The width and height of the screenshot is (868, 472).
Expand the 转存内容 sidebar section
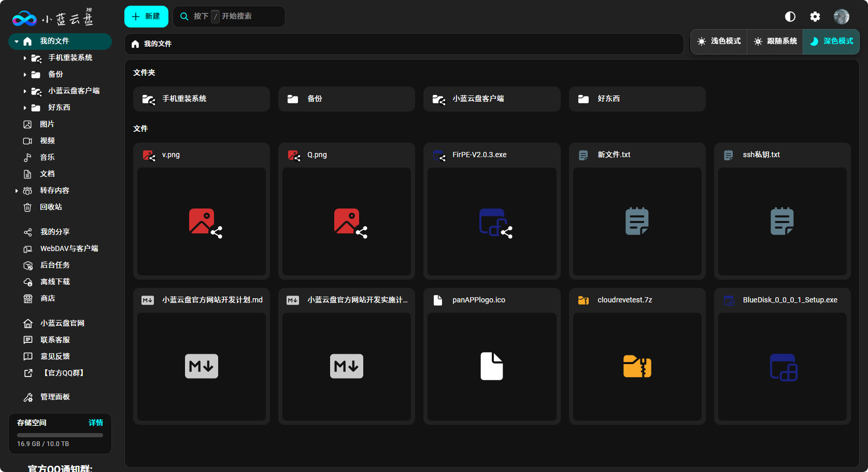[17, 191]
